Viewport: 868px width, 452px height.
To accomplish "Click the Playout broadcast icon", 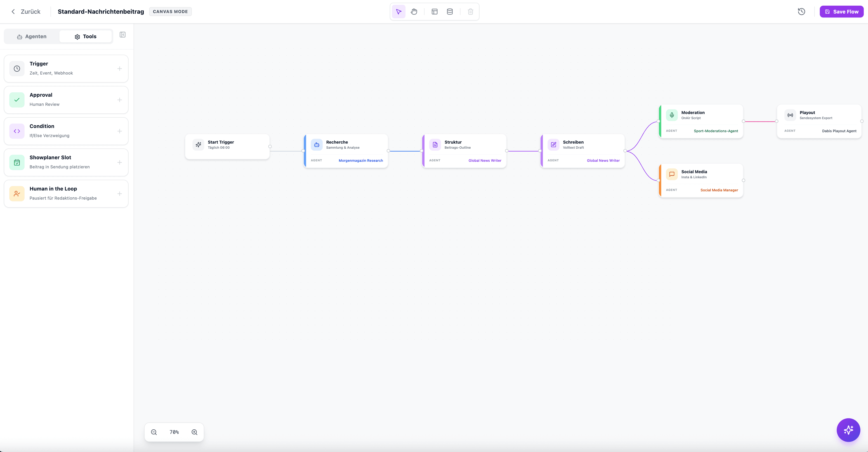I will click(790, 115).
